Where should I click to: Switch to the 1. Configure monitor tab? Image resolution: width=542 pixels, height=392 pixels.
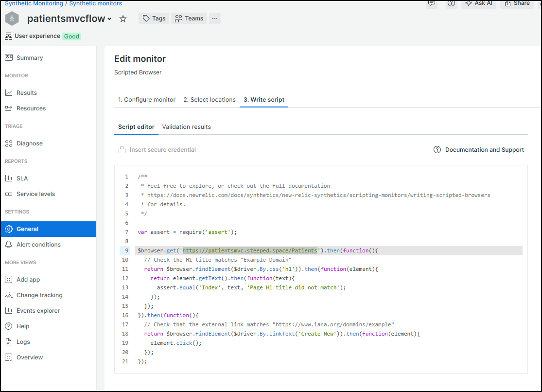[147, 100]
